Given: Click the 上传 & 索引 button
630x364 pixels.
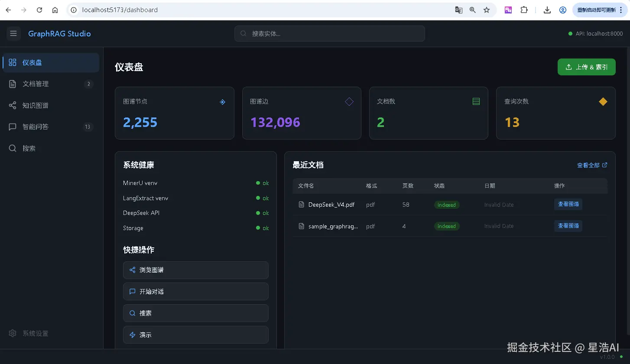Looking at the screenshot, I should [586, 67].
